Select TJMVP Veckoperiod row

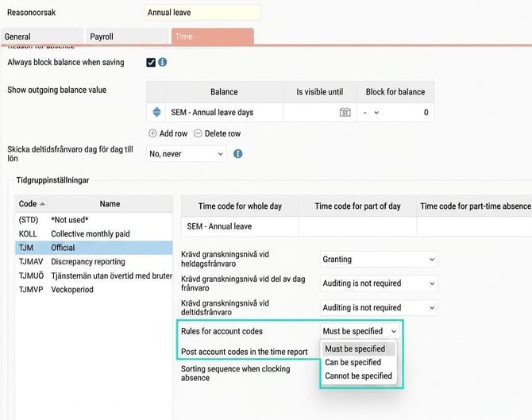[x=94, y=290]
